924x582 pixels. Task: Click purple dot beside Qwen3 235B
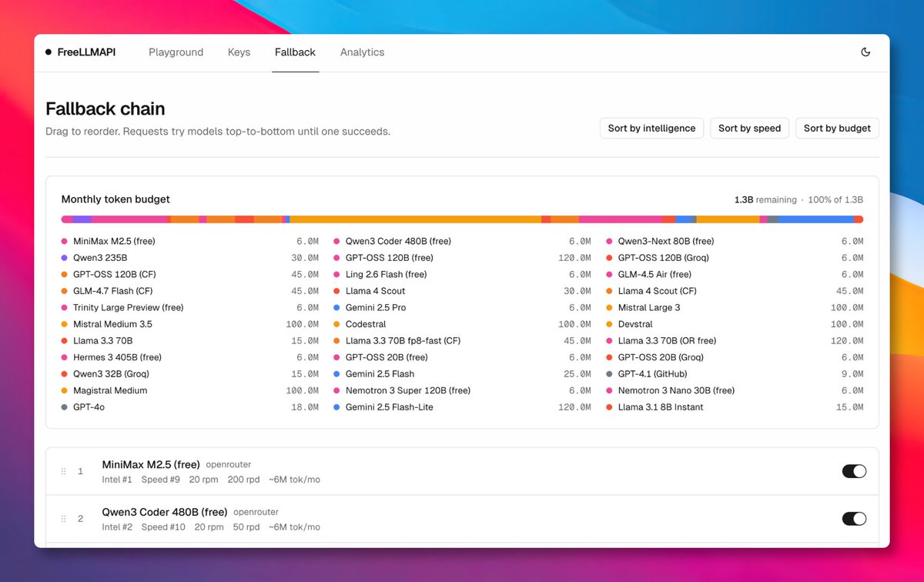point(65,258)
